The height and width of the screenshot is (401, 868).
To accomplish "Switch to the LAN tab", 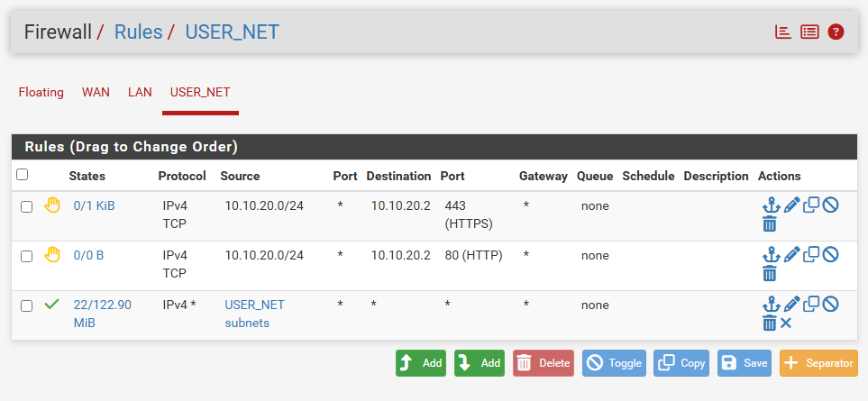I will point(140,93).
